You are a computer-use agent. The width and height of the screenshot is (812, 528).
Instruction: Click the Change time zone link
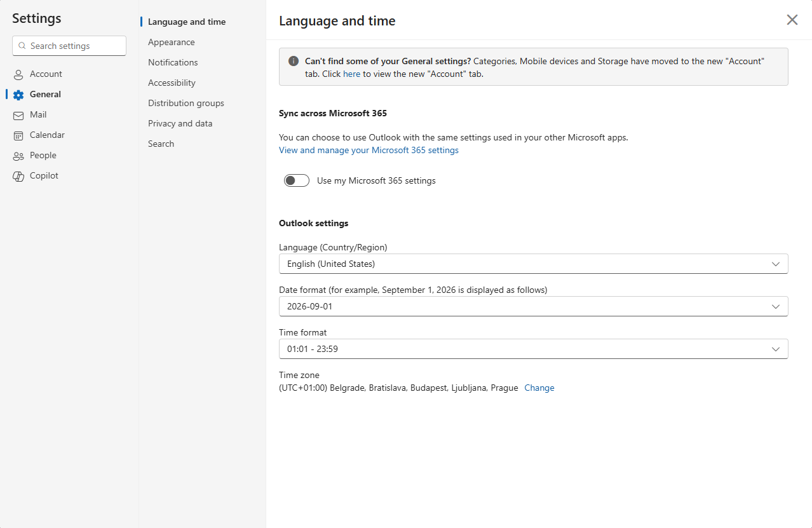click(x=539, y=388)
